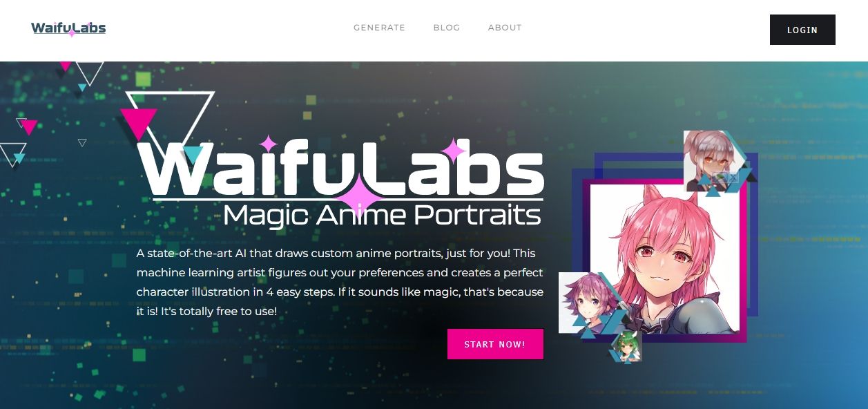Select the large pink-haired cat-ear portrait
Screen dimensions: 868x409
(664, 259)
